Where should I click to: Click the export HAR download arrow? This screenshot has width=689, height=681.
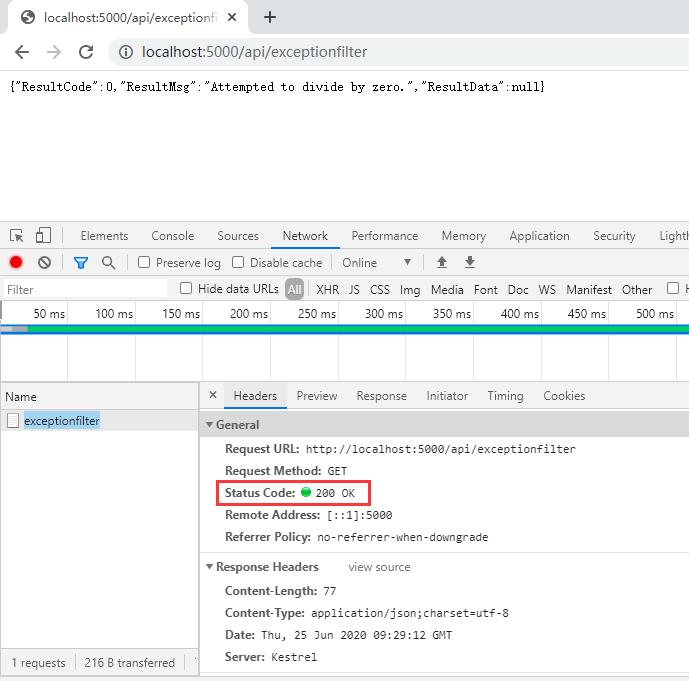pos(469,263)
